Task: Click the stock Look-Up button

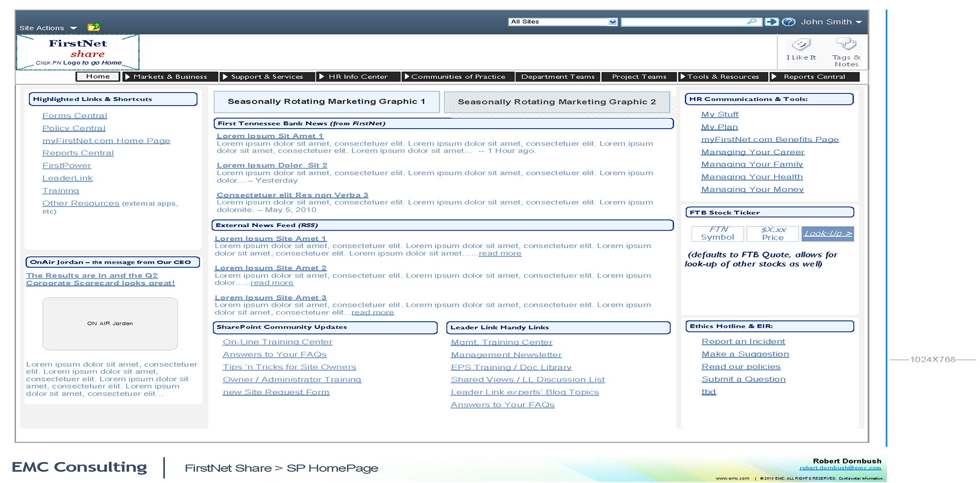Action: [x=827, y=234]
